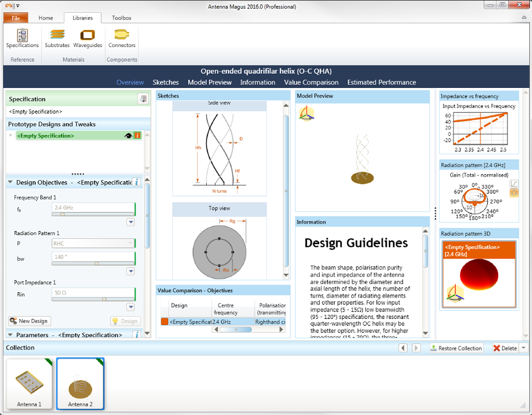Select the Antenna 1 collection thumbnail
The image size is (532, 415).
(x=29, y=383)
